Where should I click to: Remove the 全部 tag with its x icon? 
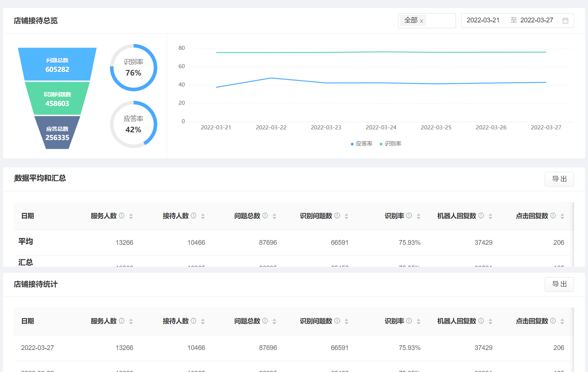[x=421, y=21]
